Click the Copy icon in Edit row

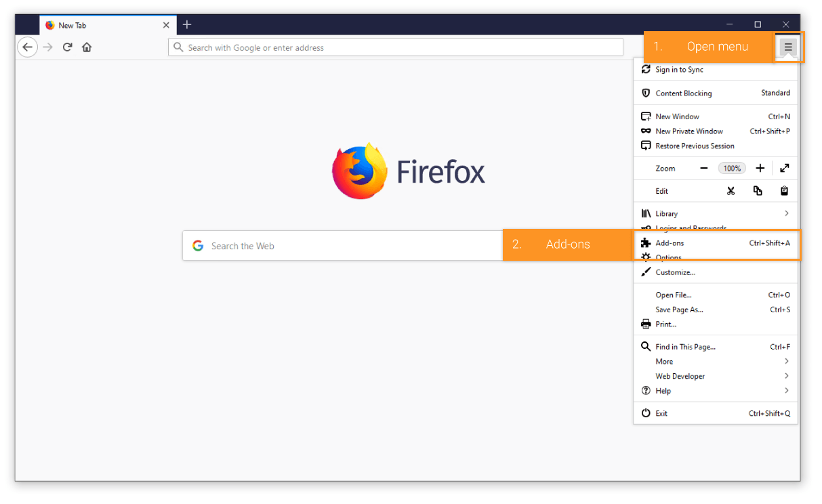[x=758, y=191]
